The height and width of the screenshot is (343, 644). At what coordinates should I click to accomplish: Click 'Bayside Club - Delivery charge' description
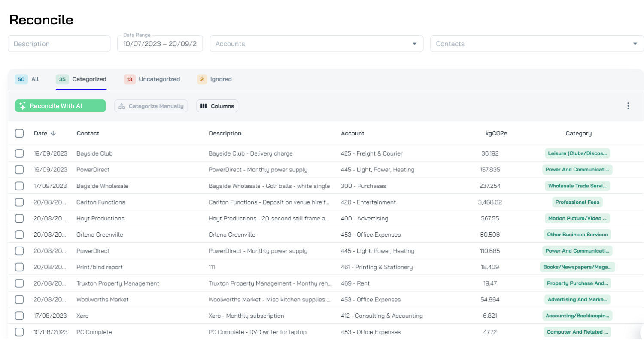pyautogui.click(x=251, y=153)
